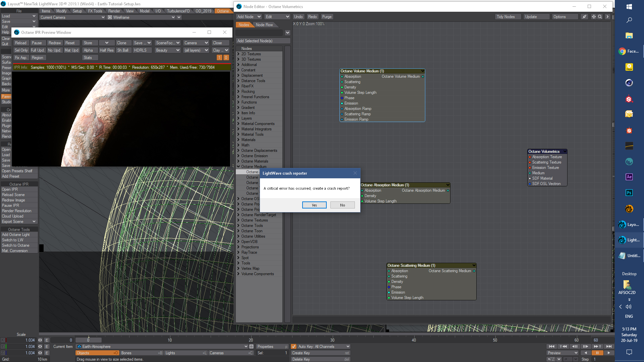Image resolution: width=644 pixels, height=362 pixels.
Task: Click the Tidy Nodes button
Action: pos(505,17)
